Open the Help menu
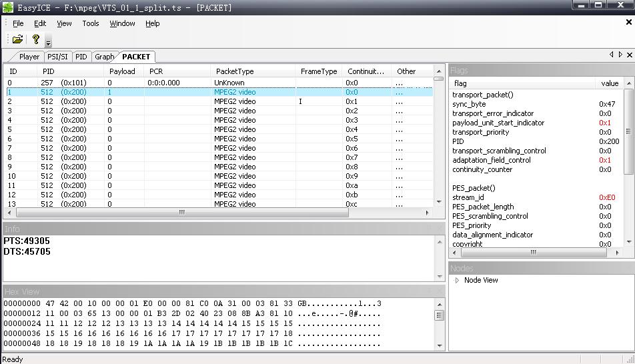Image resolution: width=635 pixels, height=364 pixels. click(x=153, y=23)
